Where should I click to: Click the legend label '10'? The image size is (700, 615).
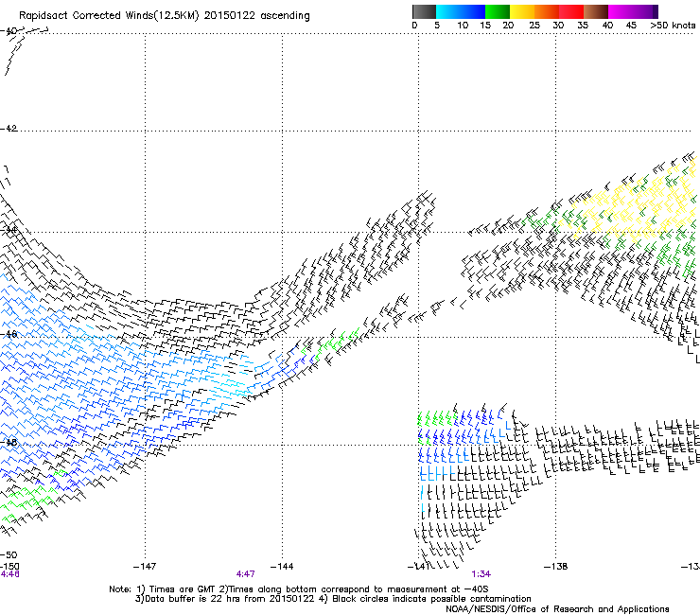463,26
